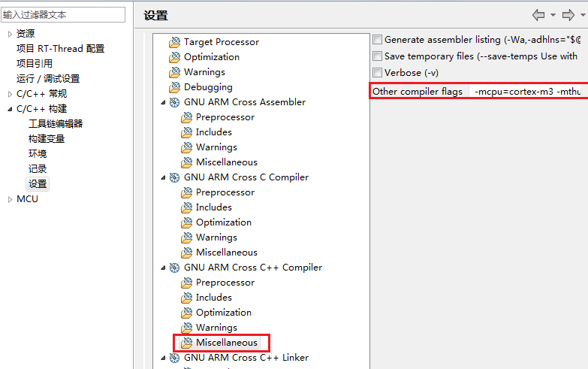This screenshot has width=588, height=369.
Task: Click the GNU ARM Cross C Compiler icon
Action: point(175,177)
